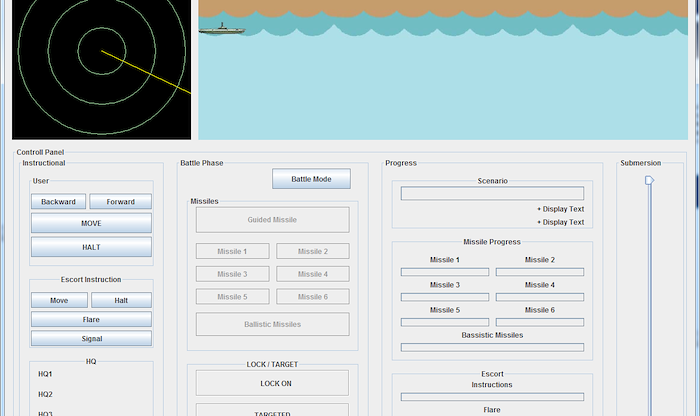The image size is (700, 416).
Task: Click the second Display Text label
Action: pos(561,222)
